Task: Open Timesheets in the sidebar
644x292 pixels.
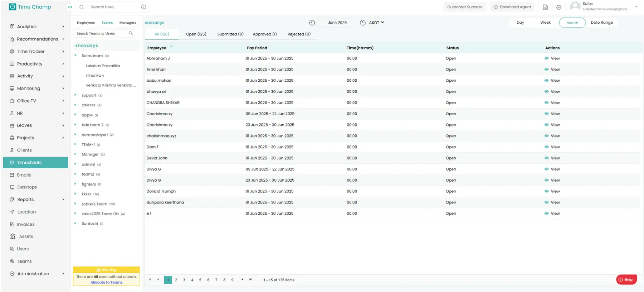Action: 35,162
